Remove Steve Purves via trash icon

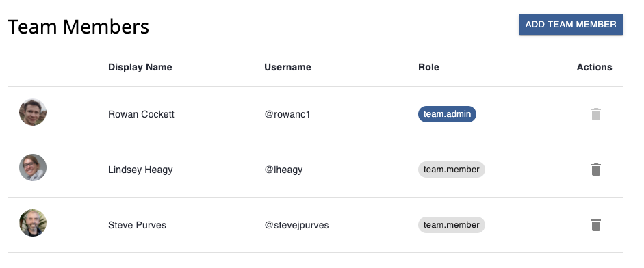tap(596, 225)
